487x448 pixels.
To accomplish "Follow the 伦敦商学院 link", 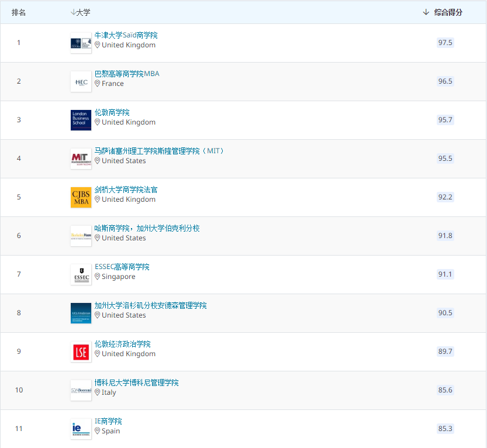I will tap(112, 112).
